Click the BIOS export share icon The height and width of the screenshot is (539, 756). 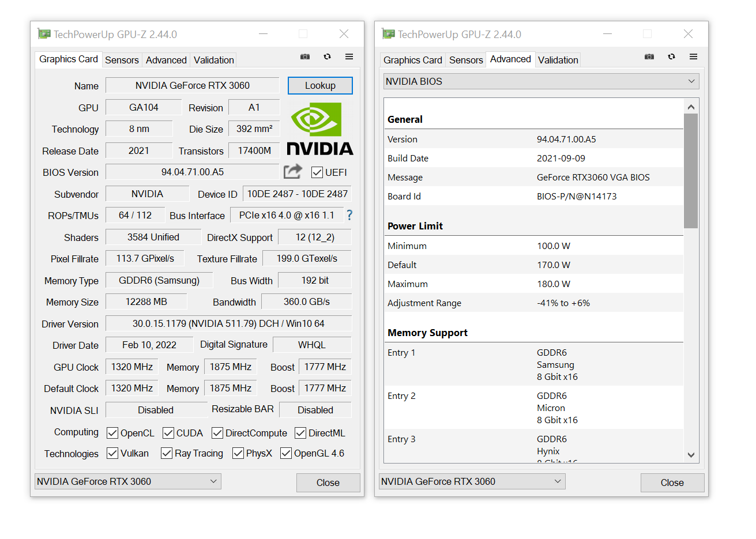click(293, 171)
